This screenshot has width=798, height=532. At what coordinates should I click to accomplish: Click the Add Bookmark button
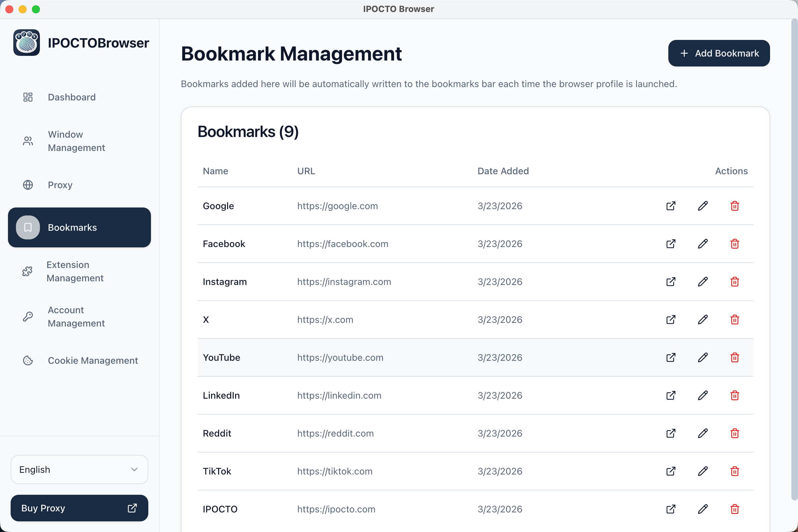719,53
